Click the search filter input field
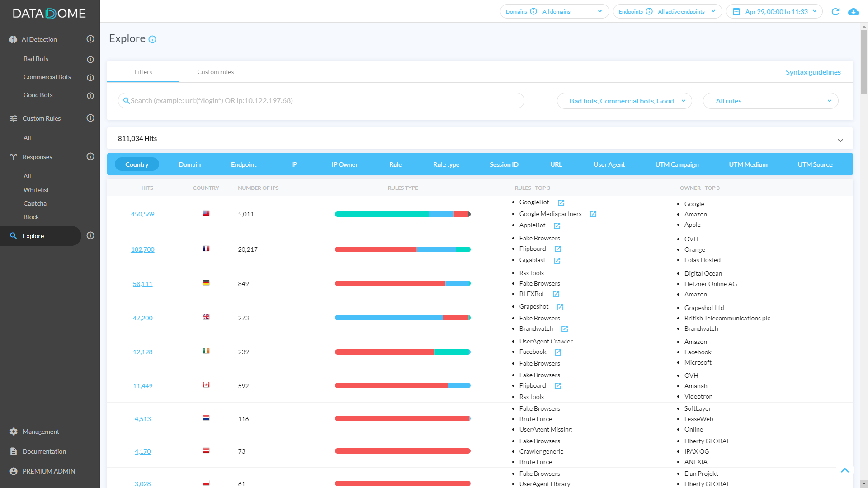The width and height of the screenshot is (868, 488). coord(321,100)
